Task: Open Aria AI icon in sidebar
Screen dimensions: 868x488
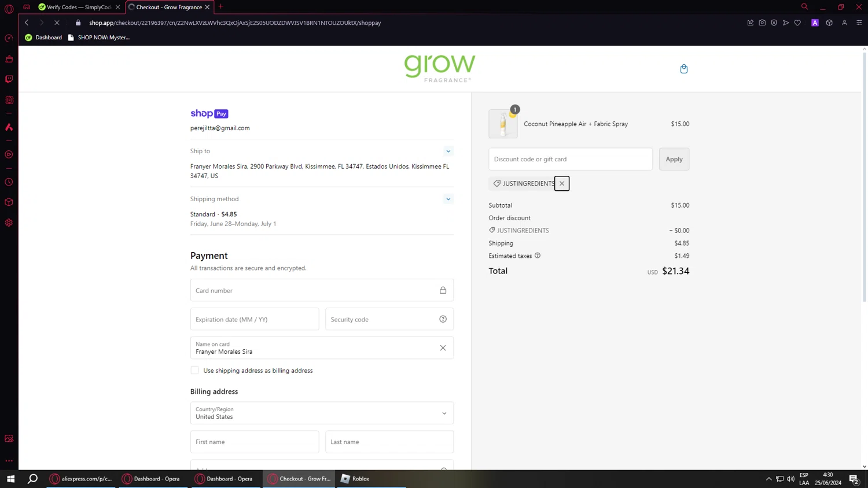Action: click(9, 127)
